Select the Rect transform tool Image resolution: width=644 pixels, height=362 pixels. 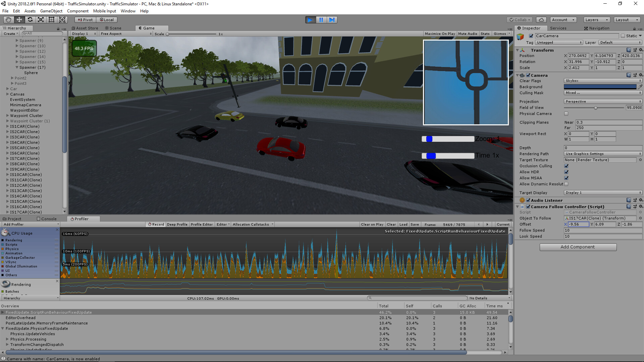pos(51,20)
